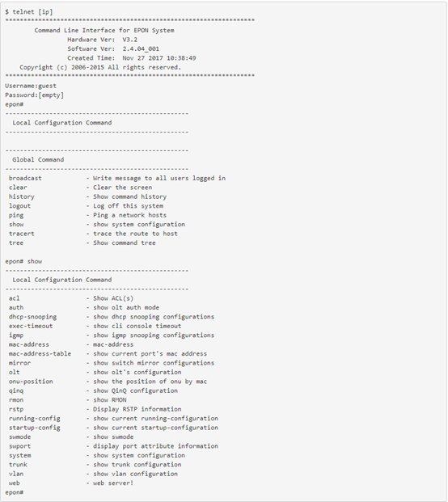Click the 'dhcp-snooping' subcommand

tap(32, 317)
